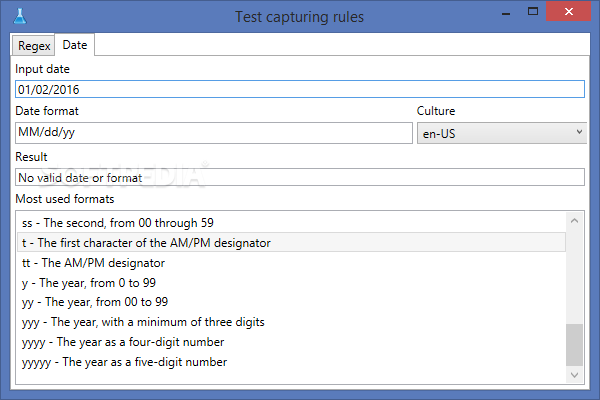Click the flask app icon in title bar

tap(20, 16)
